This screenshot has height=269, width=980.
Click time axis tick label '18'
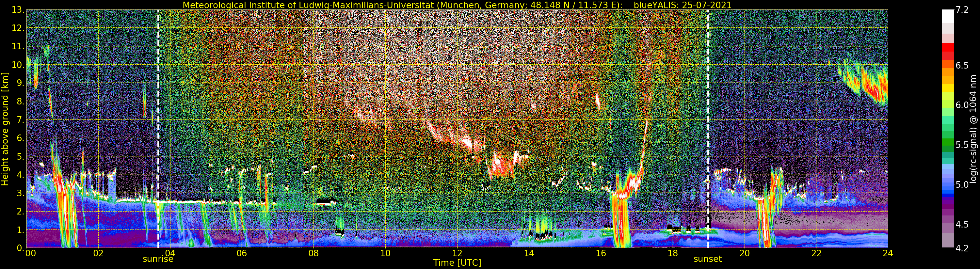tap(673, 253)
